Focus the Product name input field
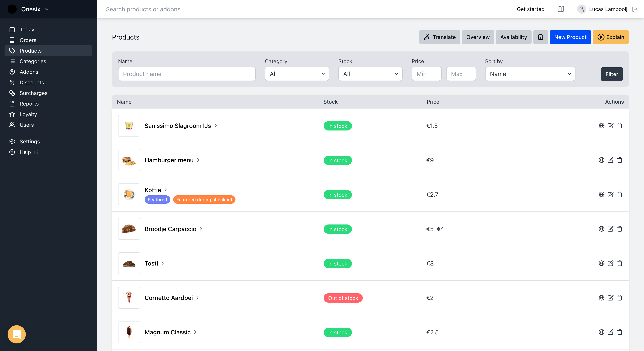Screen dimensions: 644x351 point(187,74)
